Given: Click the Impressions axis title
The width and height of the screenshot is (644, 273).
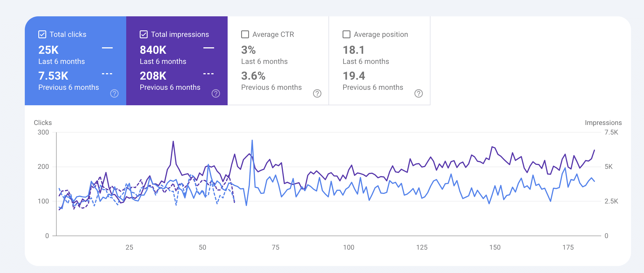Looking at the screenshot, I should 603,123.
